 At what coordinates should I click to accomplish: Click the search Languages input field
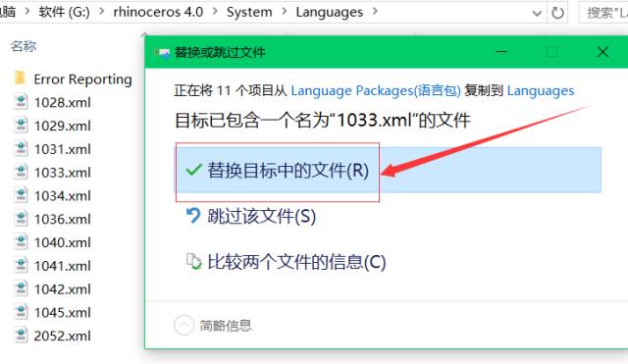click(604, 13)
